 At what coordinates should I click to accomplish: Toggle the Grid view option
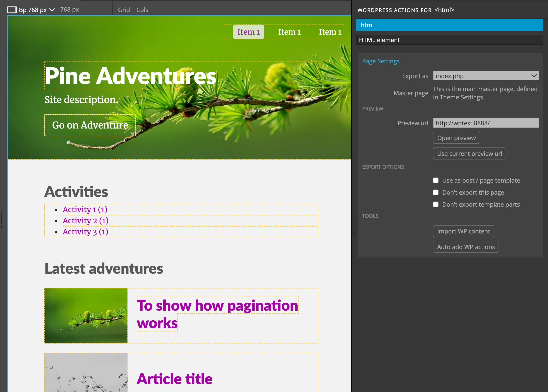pos(124,10)
